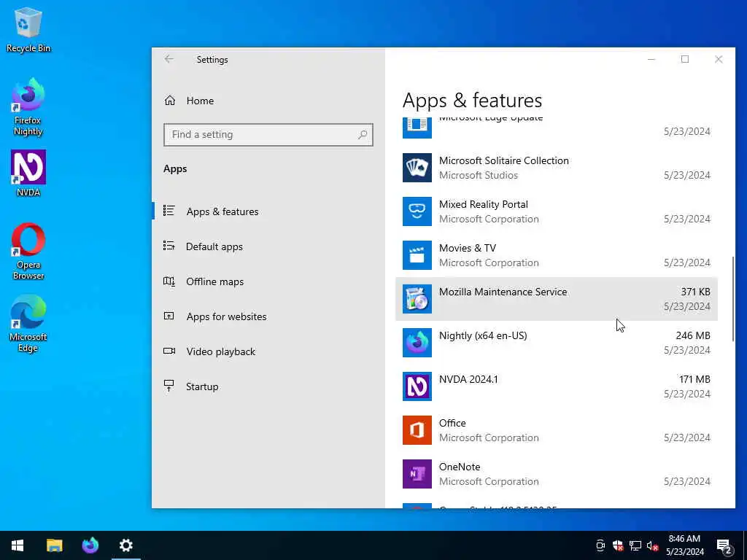The height and width of the screenshot is (560, 747).
Task: Click the Nightly app list icon
Action: pyautogui.click(x=417, y=343)
